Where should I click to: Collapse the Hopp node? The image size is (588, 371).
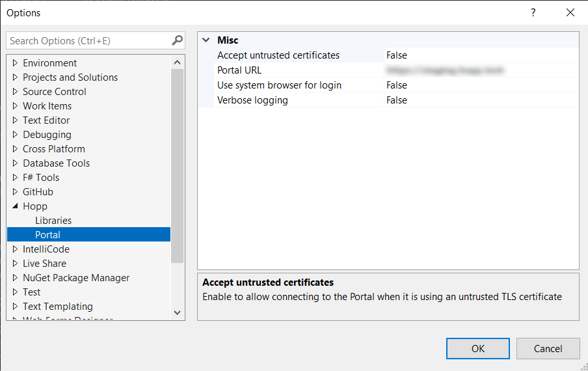click(15, 206)
